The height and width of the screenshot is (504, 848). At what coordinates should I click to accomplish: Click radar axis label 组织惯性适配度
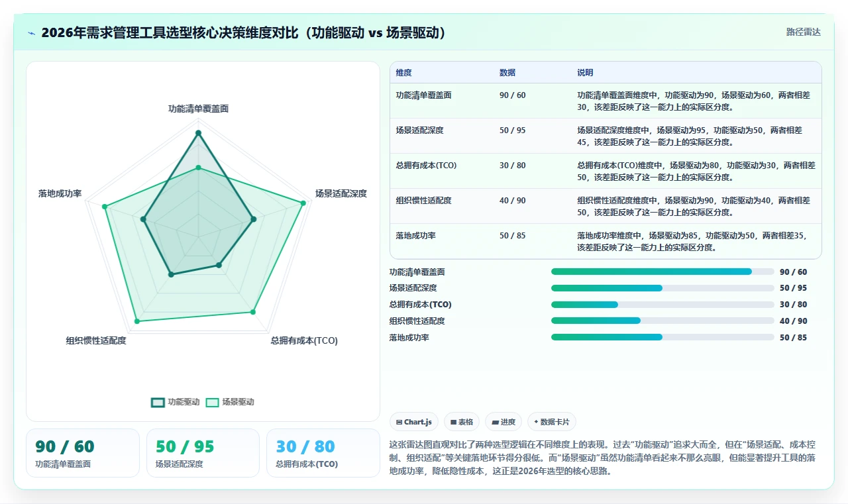96,340
